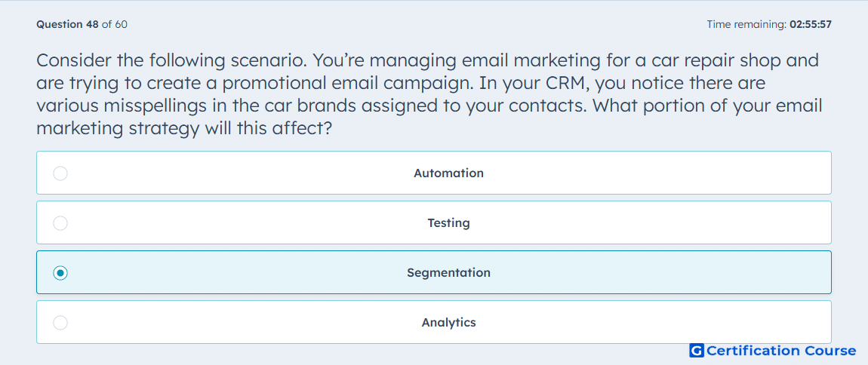The image size is (868, 365).
Task: Click the 02:55:57 countdown timer value
Action: pyautogui.click(x=811, y=24)
